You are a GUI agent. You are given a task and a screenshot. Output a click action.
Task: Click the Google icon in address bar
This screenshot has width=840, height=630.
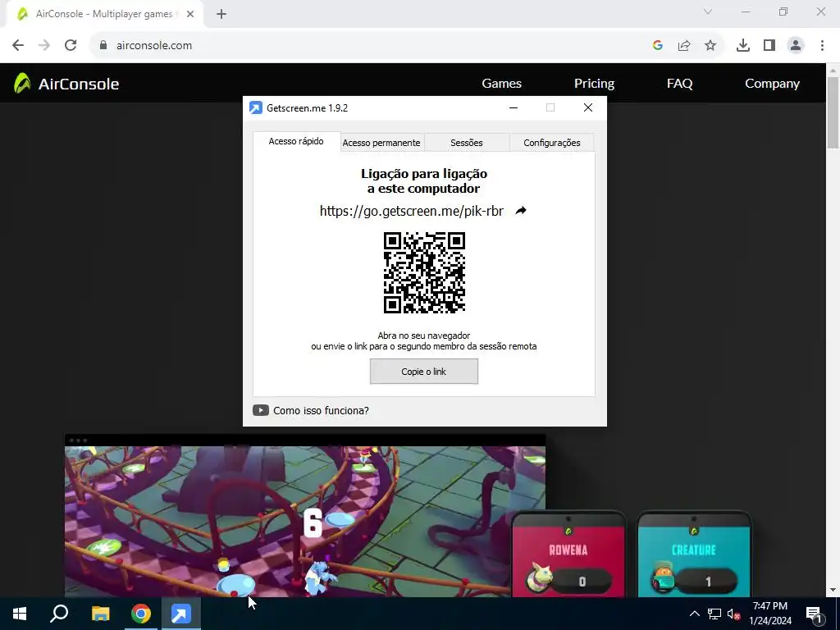point(658,45)
